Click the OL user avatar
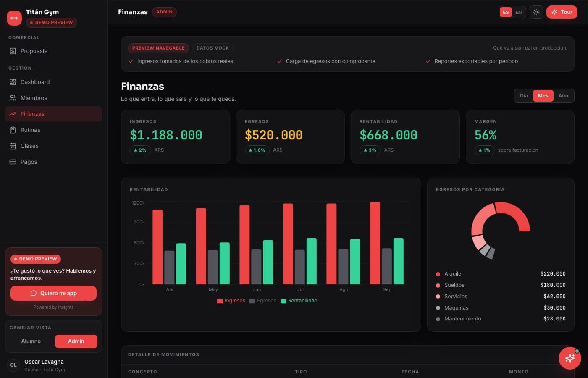 pos(13,365)
